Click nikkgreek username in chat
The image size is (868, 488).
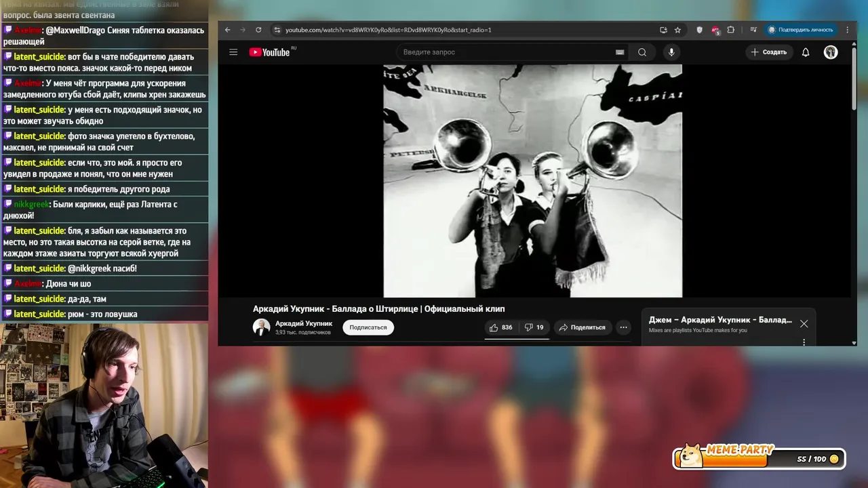[x=31, y=204]
